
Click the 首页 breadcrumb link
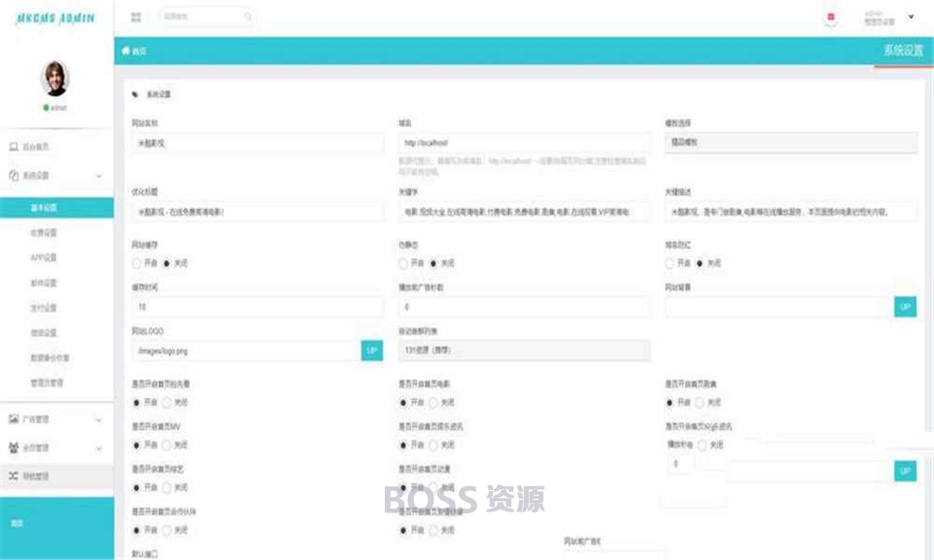click(139, 51)
